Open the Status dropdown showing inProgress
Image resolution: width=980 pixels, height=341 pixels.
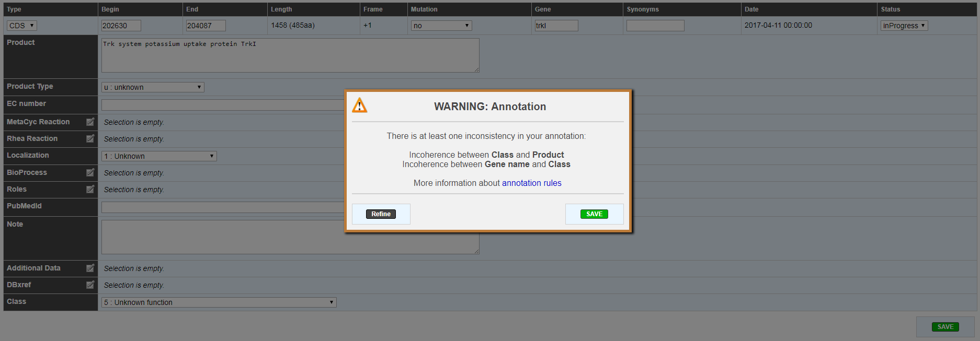[x=904, y=26]
